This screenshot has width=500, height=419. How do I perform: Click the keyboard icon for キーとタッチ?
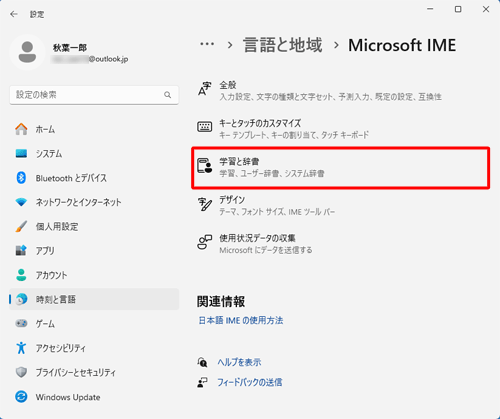[x=204, y=127]
